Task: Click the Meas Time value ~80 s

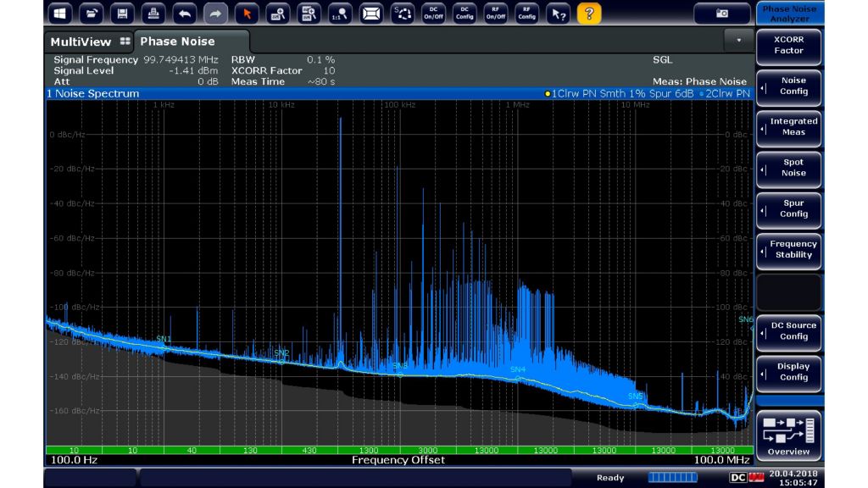Action: pos(321,82)
